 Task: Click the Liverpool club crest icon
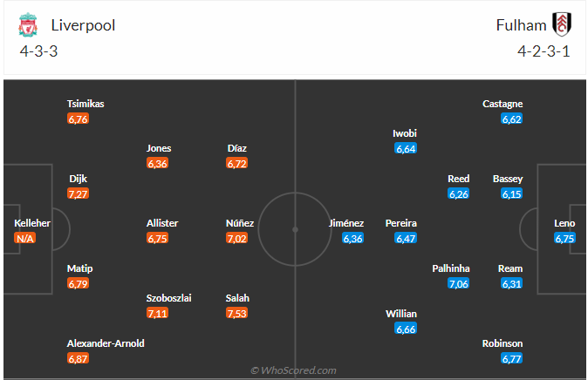click(x=27, y=25)
